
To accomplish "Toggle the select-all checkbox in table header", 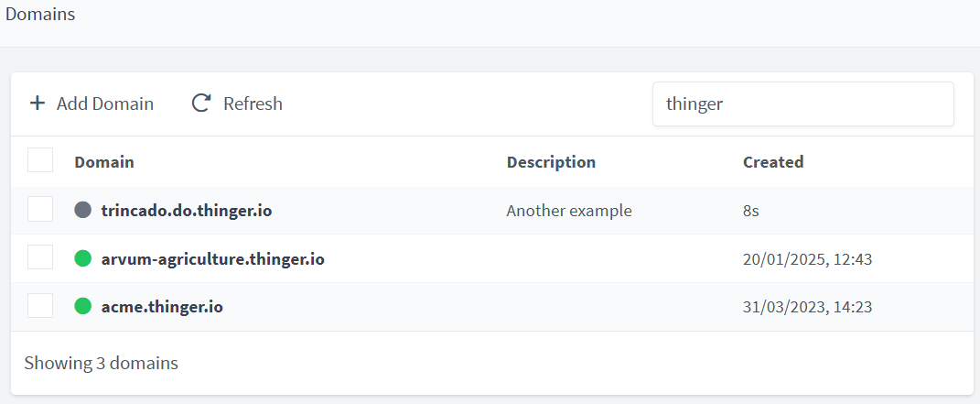I will (x=40, y=160).
